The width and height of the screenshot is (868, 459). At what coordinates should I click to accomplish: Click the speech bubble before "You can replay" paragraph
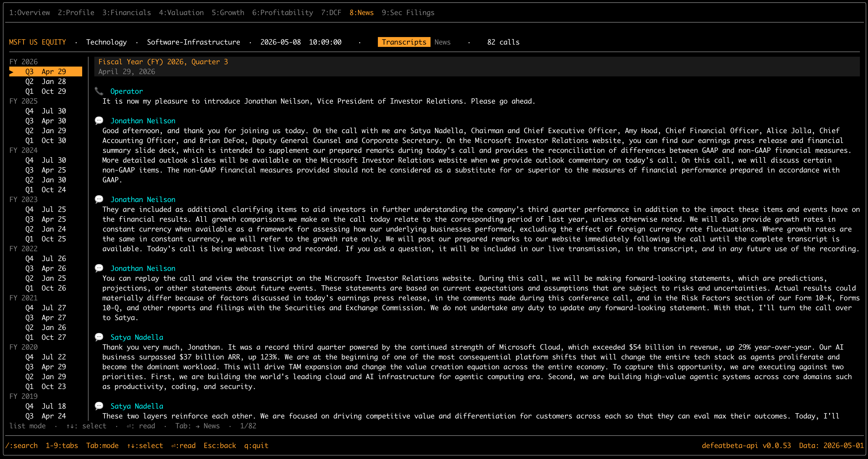tap(99, 268)
